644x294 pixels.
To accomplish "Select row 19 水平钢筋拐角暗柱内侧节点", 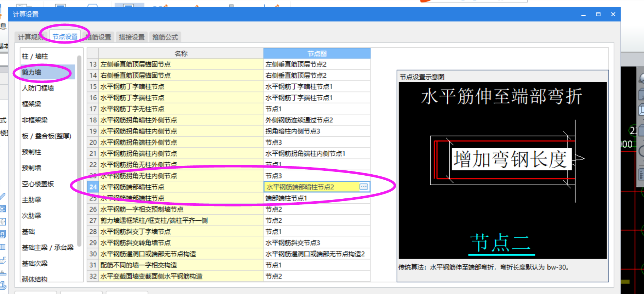I will point(181,131).
